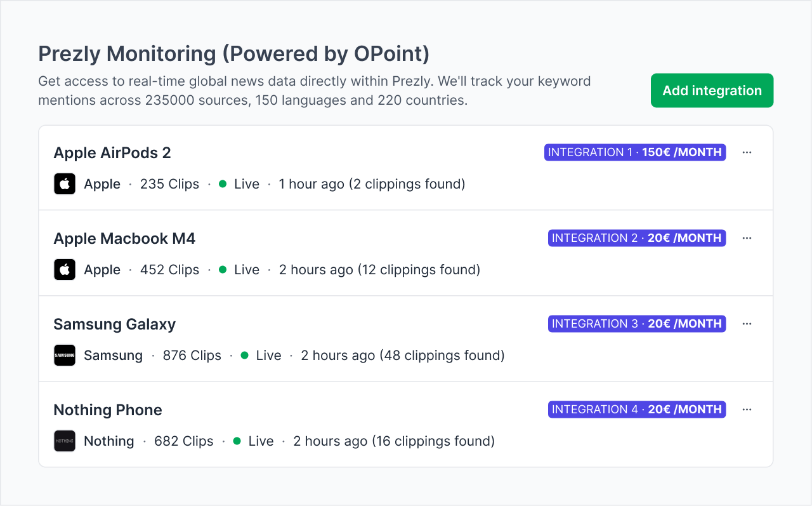The image size is (812, 506).
Task: Select the Integration 1 150€ /month badge
Action: pos(635,152)
